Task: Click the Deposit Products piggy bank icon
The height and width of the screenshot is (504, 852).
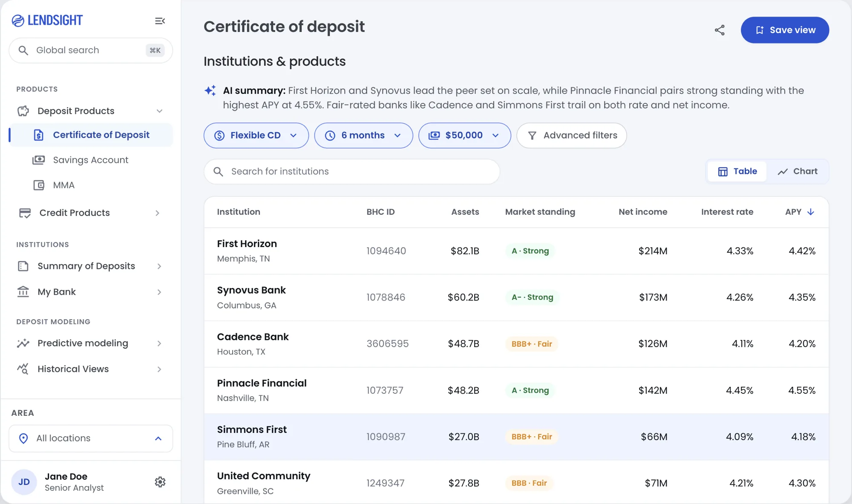Action: click(x=23, y=111)
